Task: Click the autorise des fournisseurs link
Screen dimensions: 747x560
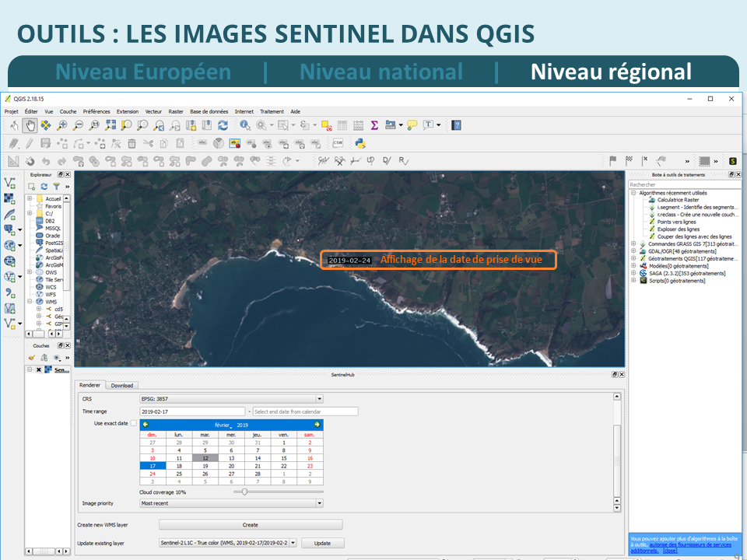Action: coord(690,544)
